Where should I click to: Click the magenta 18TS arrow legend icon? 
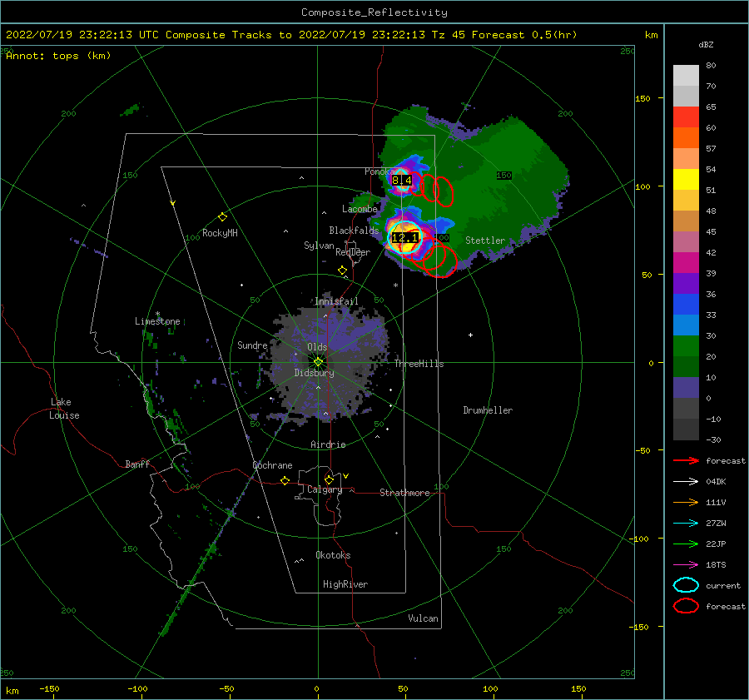click(686, 565)
